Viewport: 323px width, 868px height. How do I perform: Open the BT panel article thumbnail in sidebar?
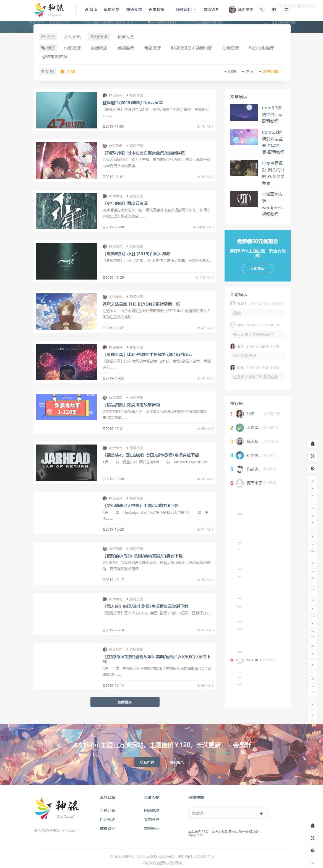coord(244,199)
